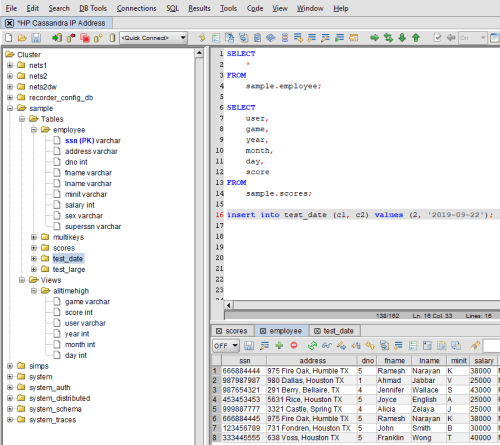The height and width of the screenshot is (445, 500).
Task: Click the gray left arrow rollback icon
Action: (451, 38)
